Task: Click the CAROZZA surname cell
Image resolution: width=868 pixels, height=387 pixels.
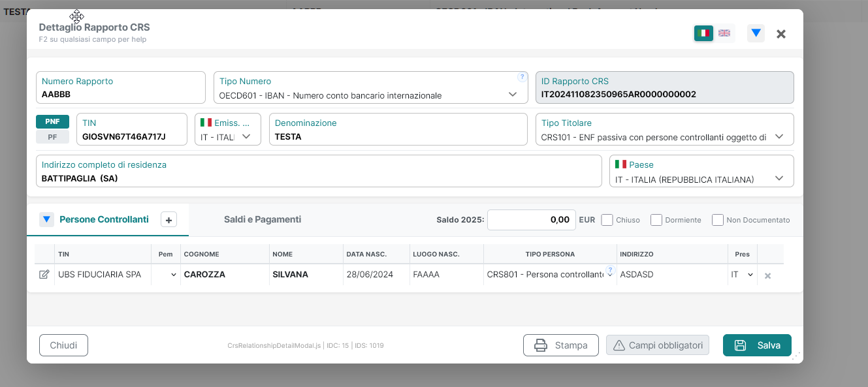Action: coord(225,275)
